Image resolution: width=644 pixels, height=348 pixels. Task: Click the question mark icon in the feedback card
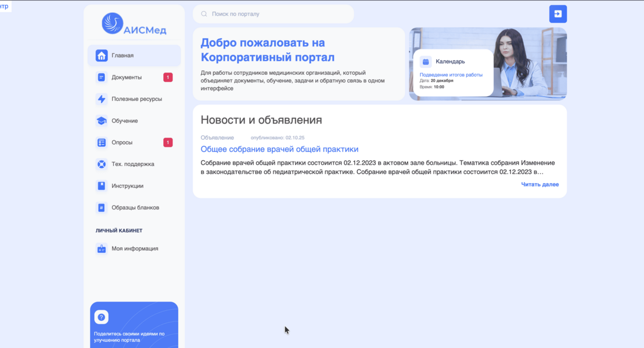pos(102,317)
